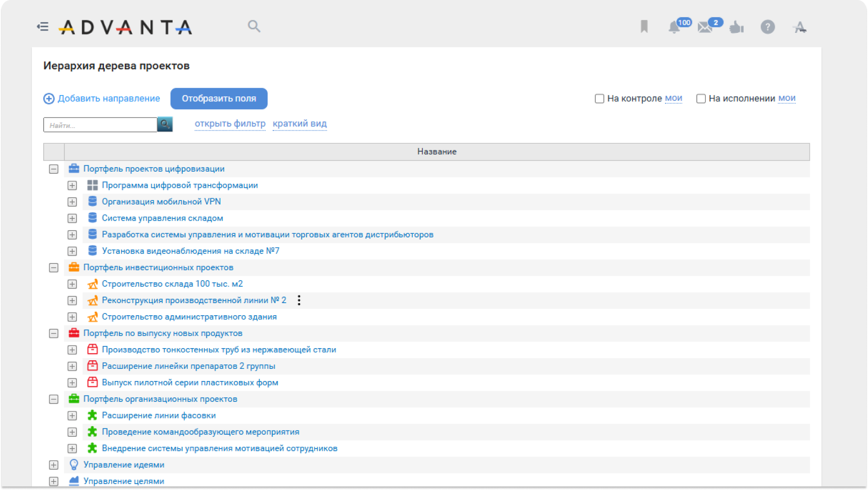The height and width of the screenshot is (490, 868).
Task: Click the thumbs-up feedback icon
Action: (737, 27)
